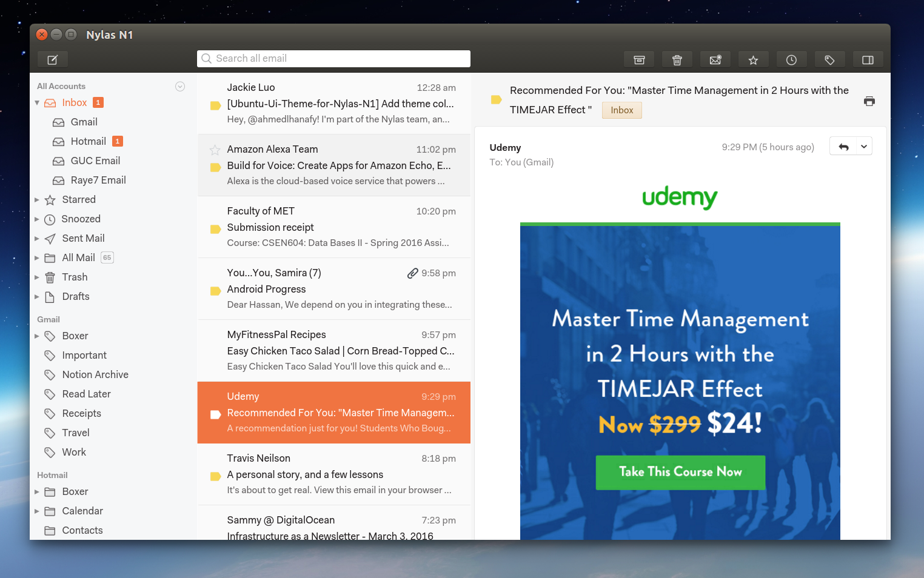The width and height of the screenshot is (924, 578).
Task: Open the MyFitnessPal Recipes email
Action: [x=334, y=351]
